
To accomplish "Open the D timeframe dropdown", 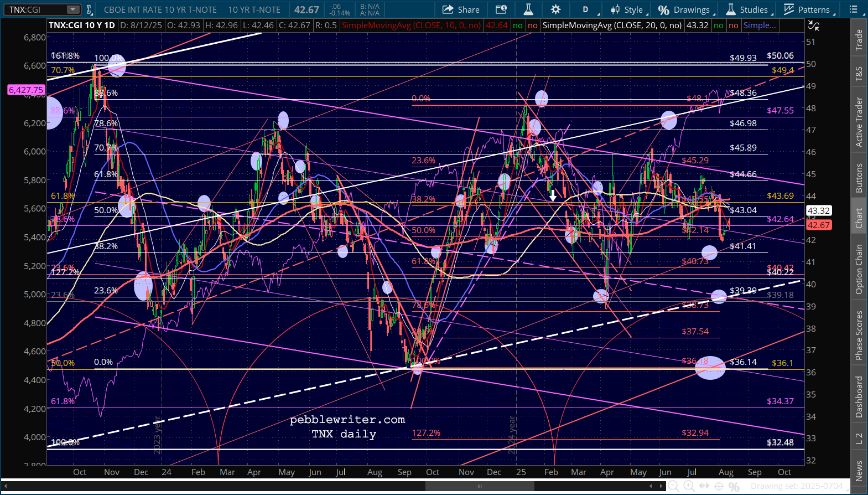I will click(585, 9).
